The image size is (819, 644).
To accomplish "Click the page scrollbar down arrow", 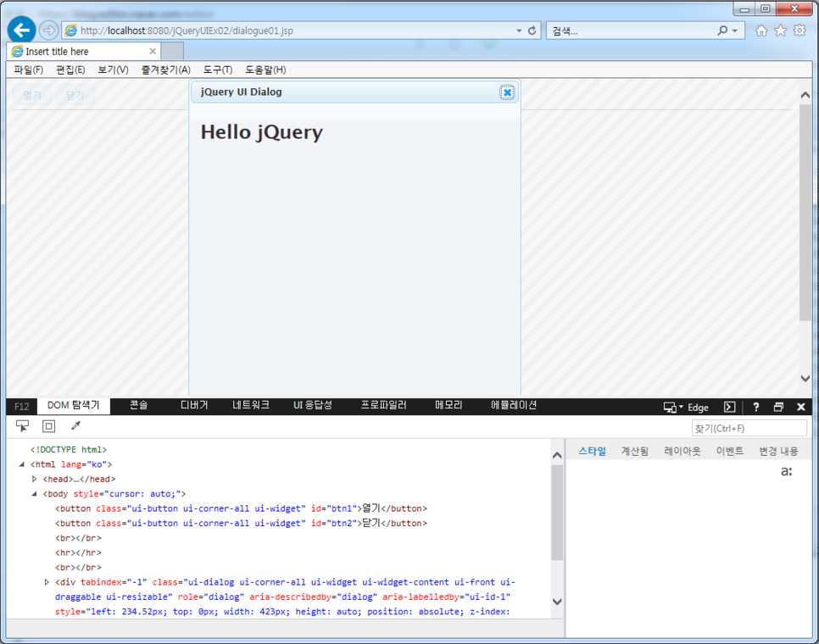I will pyautogui.click(x=805, y=379).
